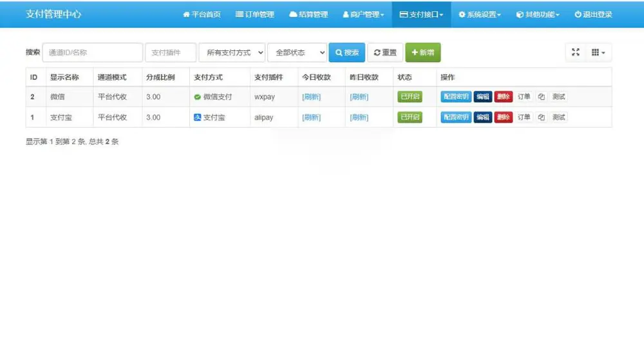Refresh today's income for 支付宝 row
This screenshot has height=339, width=644.
coord(311,117)
